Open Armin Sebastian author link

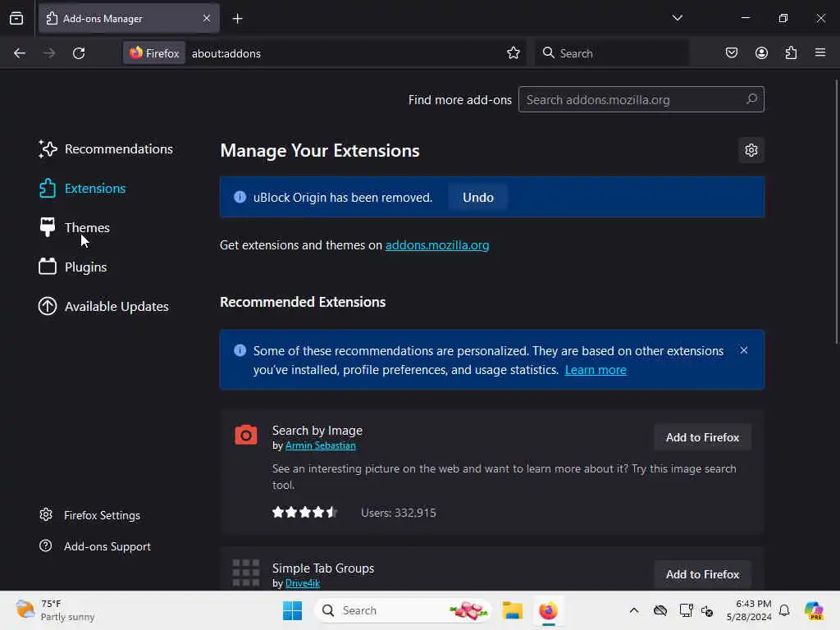(321, 445)
